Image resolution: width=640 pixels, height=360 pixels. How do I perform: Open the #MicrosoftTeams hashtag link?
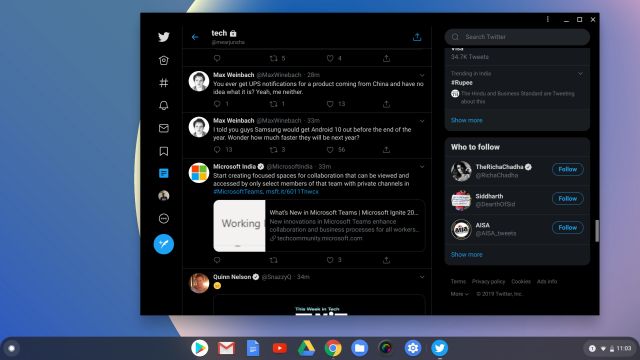coord(238,191)
